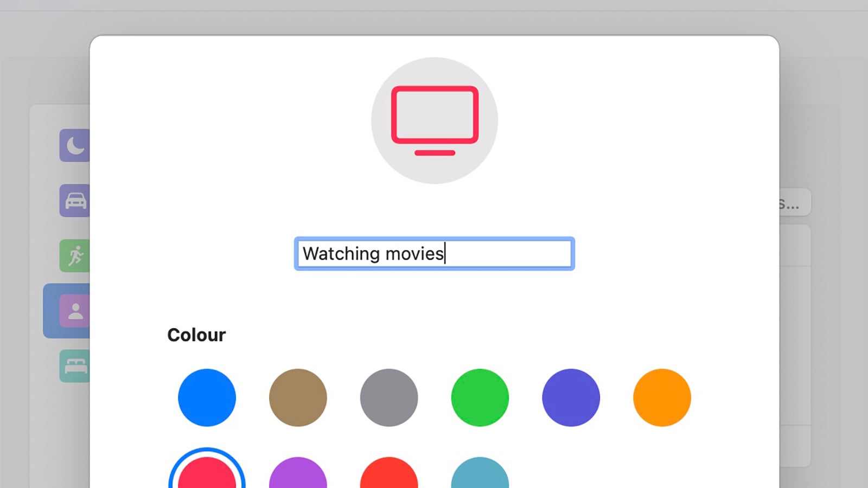Screen dimensions: 868x488
Task: Select the gray colour
Action: 388,397
